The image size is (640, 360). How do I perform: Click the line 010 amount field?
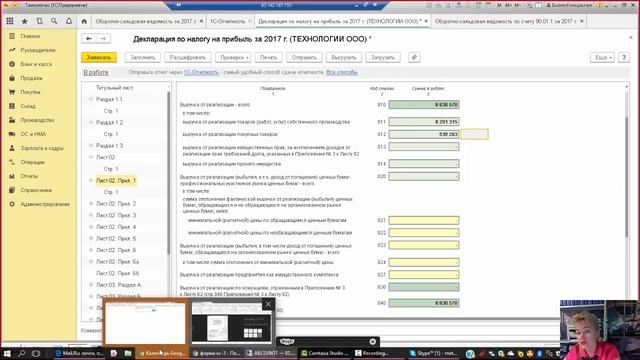click(424, 105)
